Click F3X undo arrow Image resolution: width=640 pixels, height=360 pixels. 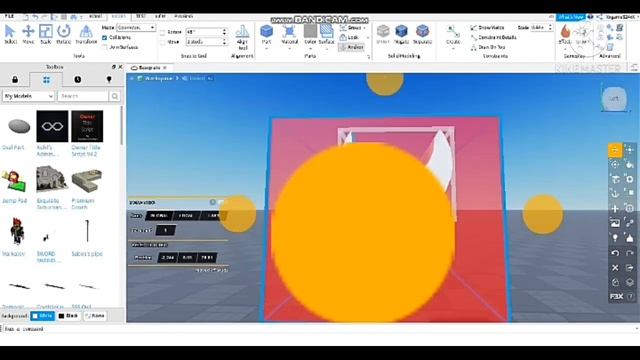coord(615,253)
